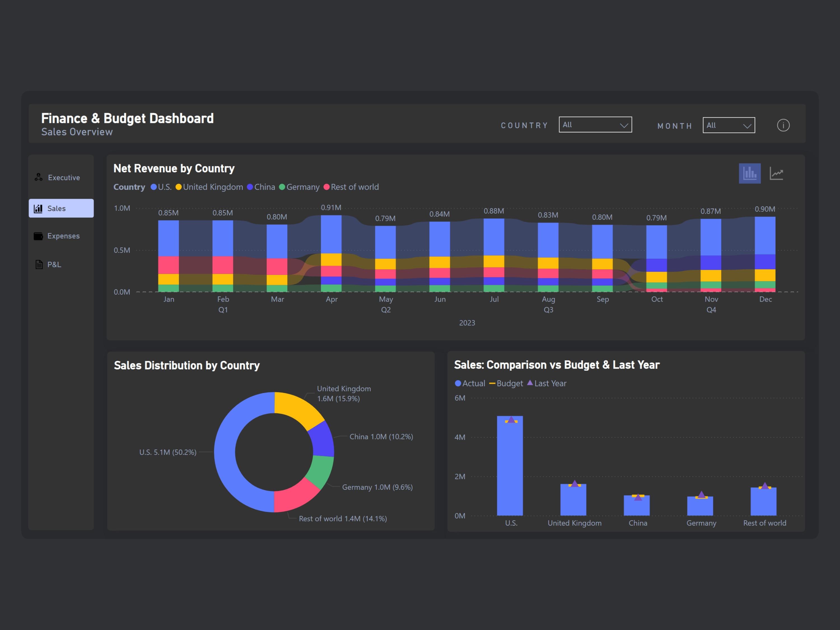The width and height of the screenshot is (840, 630).
Task: Click the Sales bar-chart icon in sidebar
Action: (38, 208)
